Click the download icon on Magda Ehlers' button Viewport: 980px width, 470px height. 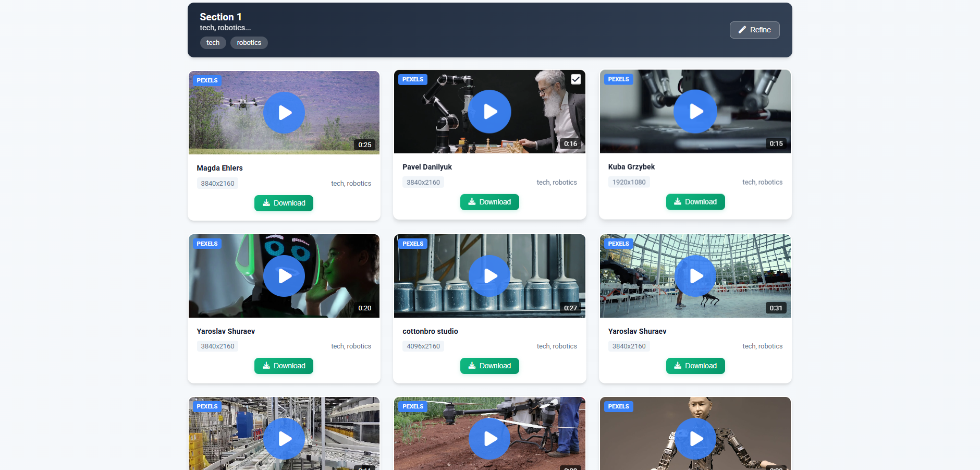point(266,203)
